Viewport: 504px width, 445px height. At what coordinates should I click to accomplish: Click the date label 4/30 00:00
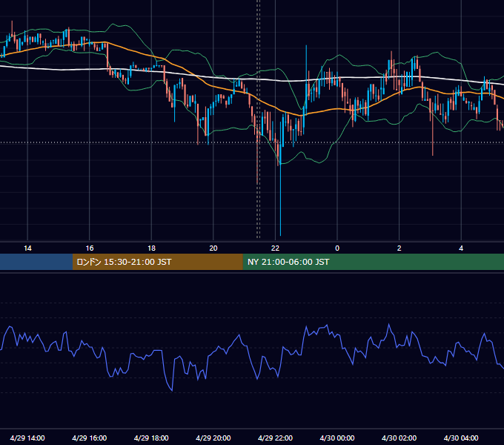coord(337,438)
